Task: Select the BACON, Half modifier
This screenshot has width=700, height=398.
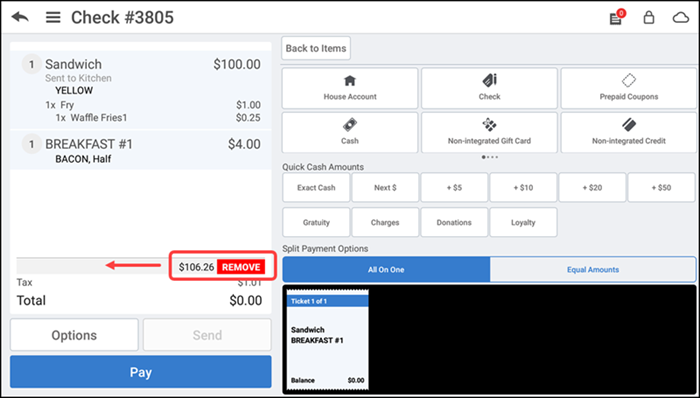Action: [x=83, y=159]
